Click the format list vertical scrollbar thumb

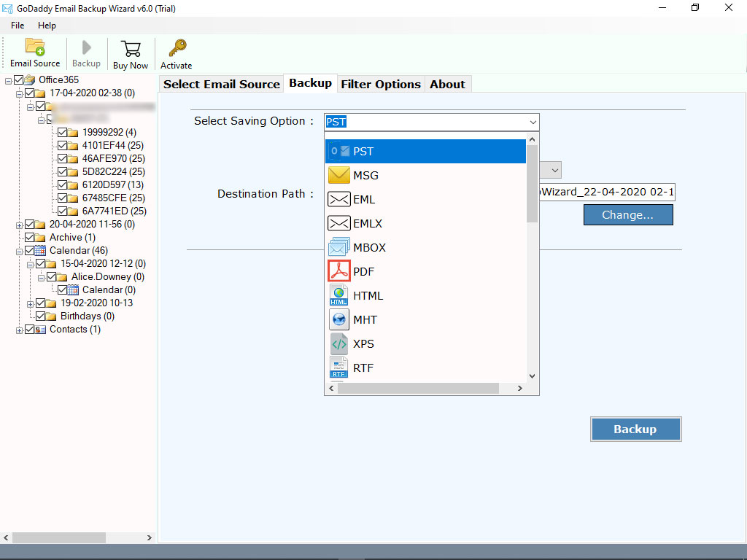(532, 183)
